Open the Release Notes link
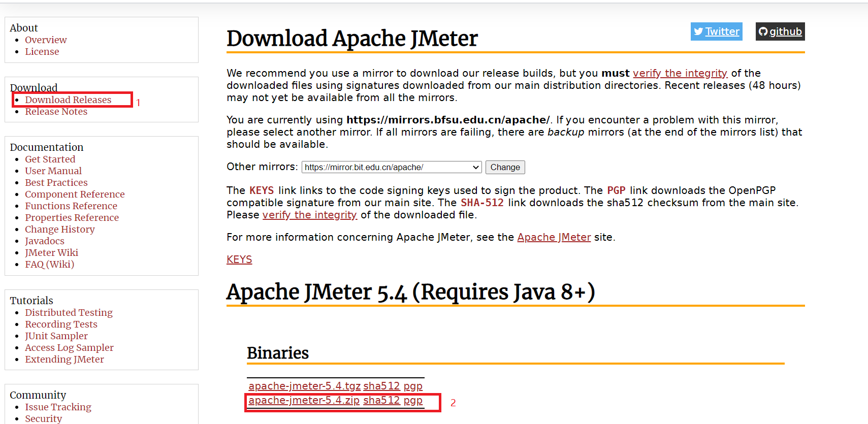868x424 pixels. [56, 111]
